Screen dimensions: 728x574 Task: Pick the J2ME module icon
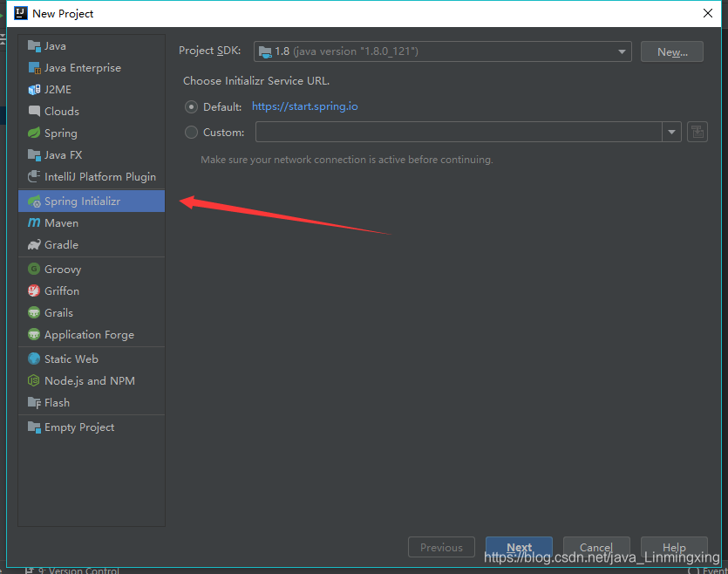[34, 90]
